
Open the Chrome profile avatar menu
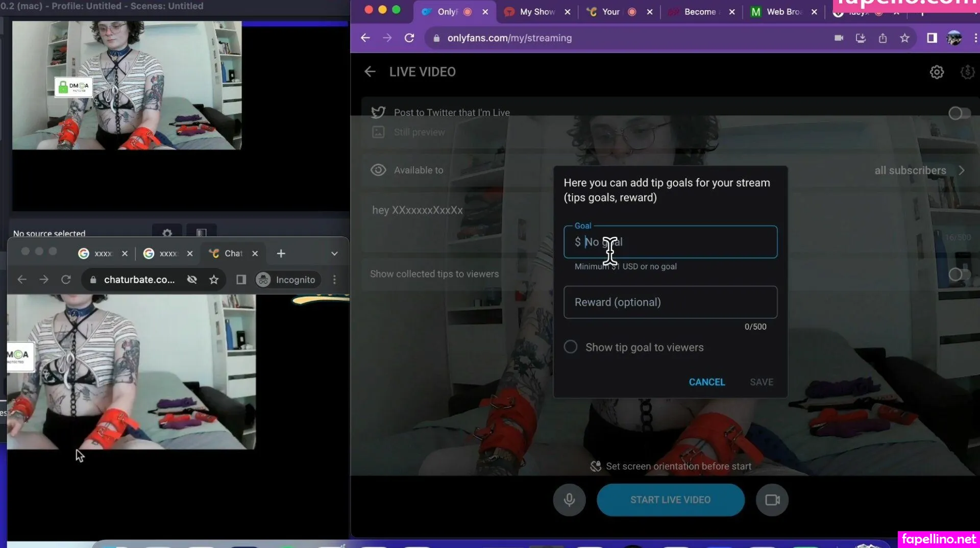coord(954,38)
